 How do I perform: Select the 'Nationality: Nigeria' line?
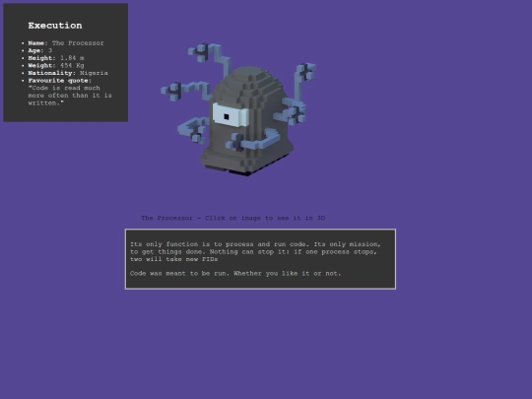point(68,73)
